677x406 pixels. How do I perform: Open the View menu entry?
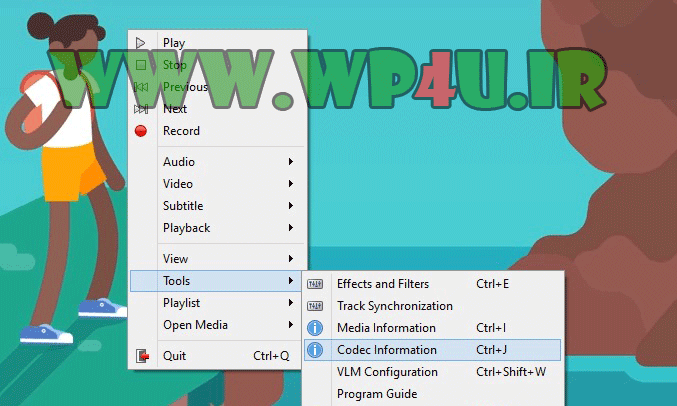215,259
